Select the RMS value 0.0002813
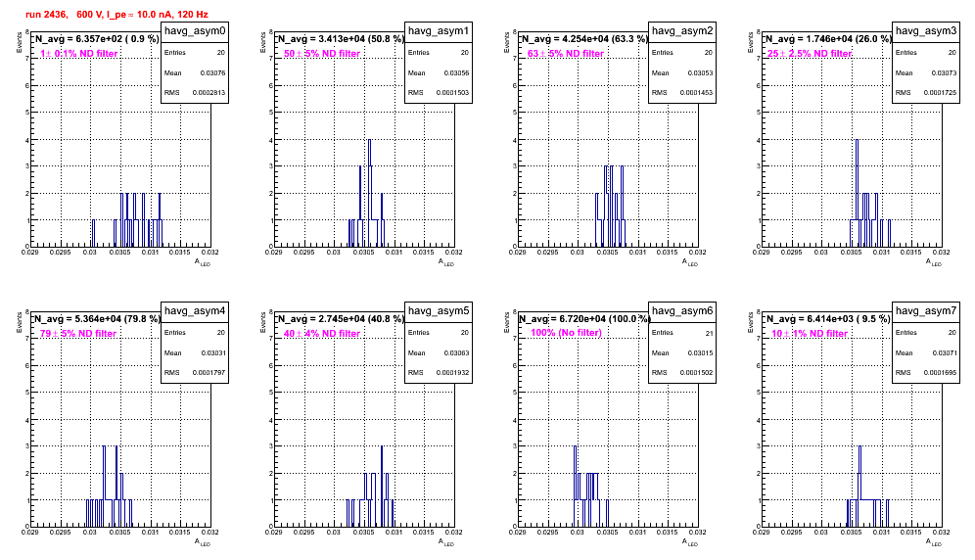Image resolution: width=975 pixels, height=560 pixels. 209,93
